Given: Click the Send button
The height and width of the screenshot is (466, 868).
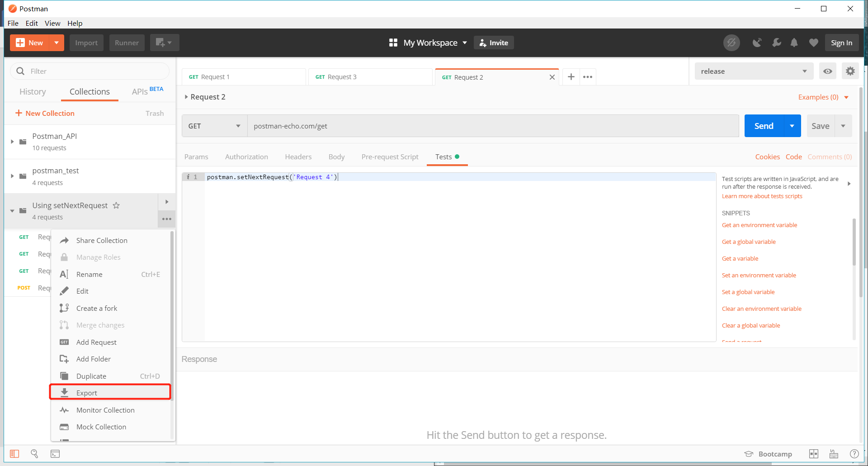Looking at the screenshot, I should pos(764,126).
